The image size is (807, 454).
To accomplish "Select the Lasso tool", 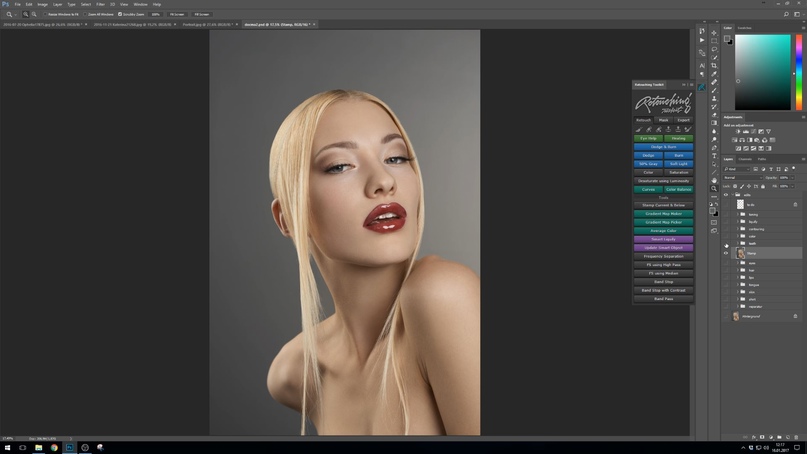I will point(714,49).
